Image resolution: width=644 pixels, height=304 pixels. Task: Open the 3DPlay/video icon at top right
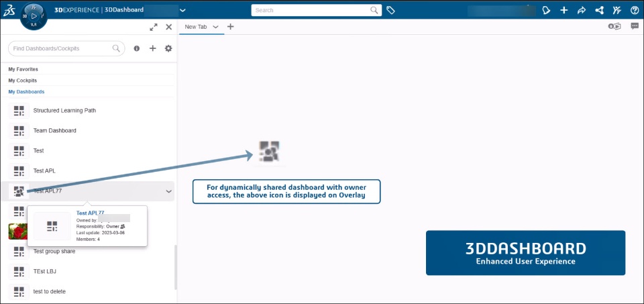[x=614, y=26]
